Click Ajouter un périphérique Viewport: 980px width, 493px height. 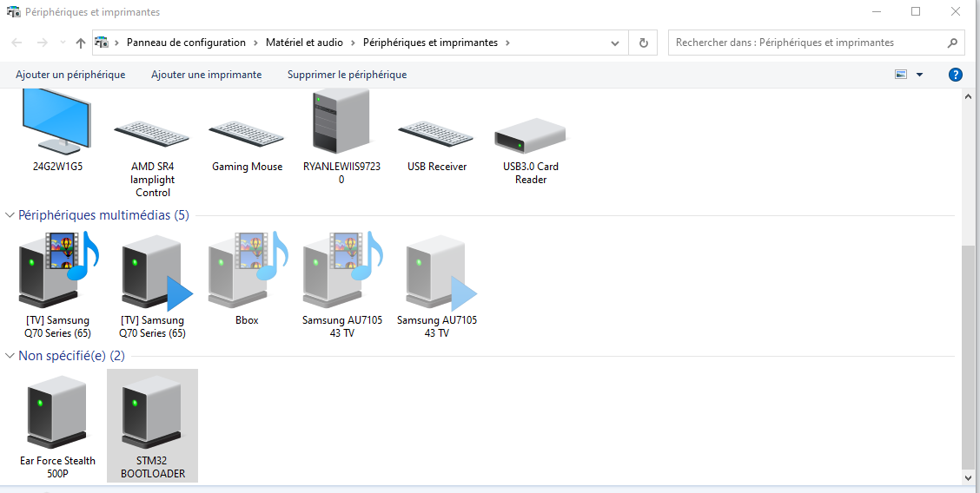point(70,75)
